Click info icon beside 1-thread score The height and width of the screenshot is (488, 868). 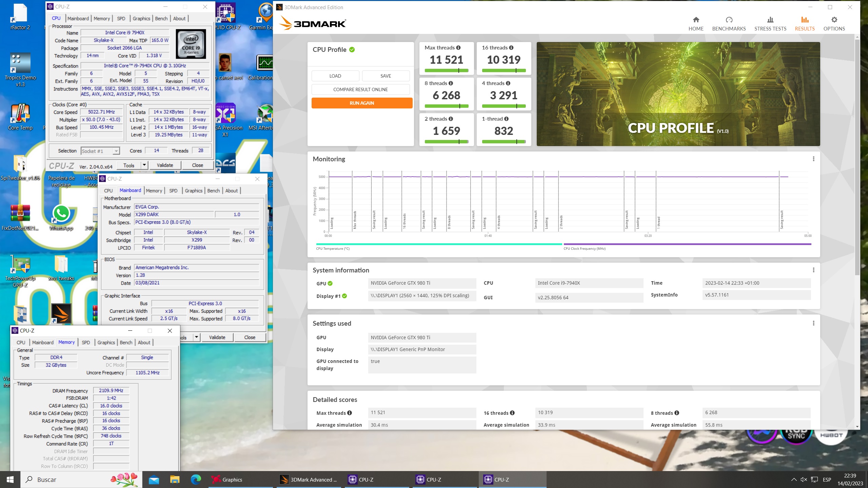pos(507,119)
